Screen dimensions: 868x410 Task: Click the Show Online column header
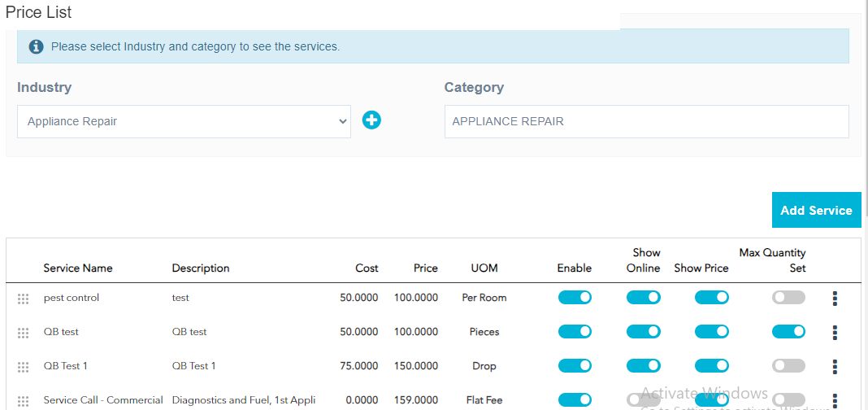643,260
